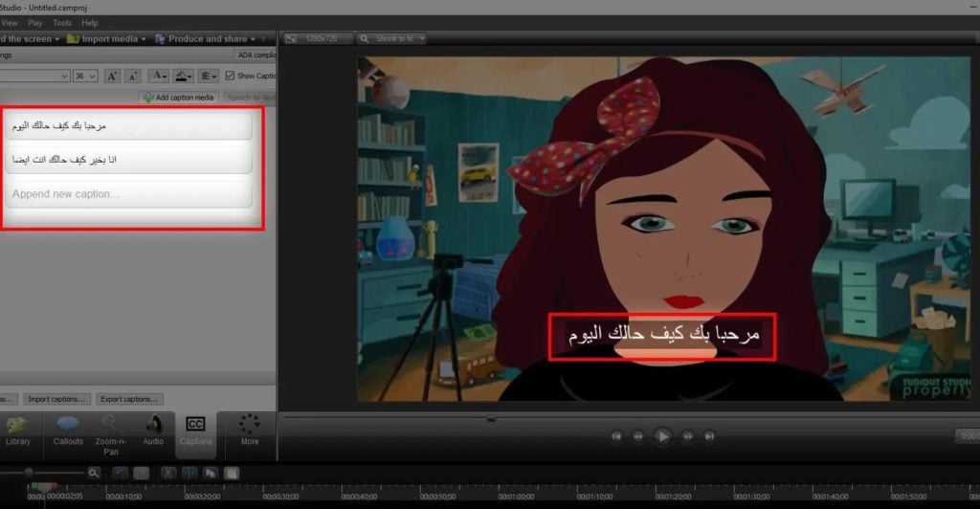Click the 00:01:00;00 timeline ruler mark
This screenshot has height=509, width=980.
click(516, 497)
